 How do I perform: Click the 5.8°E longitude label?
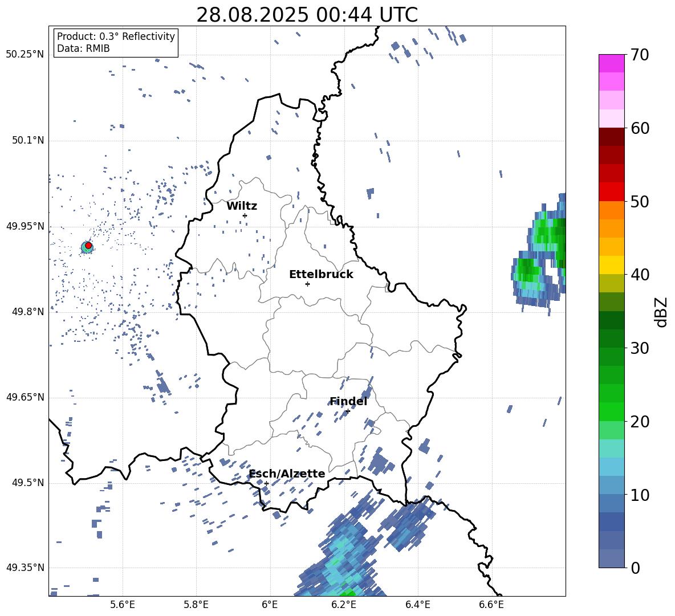pyautogui.click(x=196, y=605)
